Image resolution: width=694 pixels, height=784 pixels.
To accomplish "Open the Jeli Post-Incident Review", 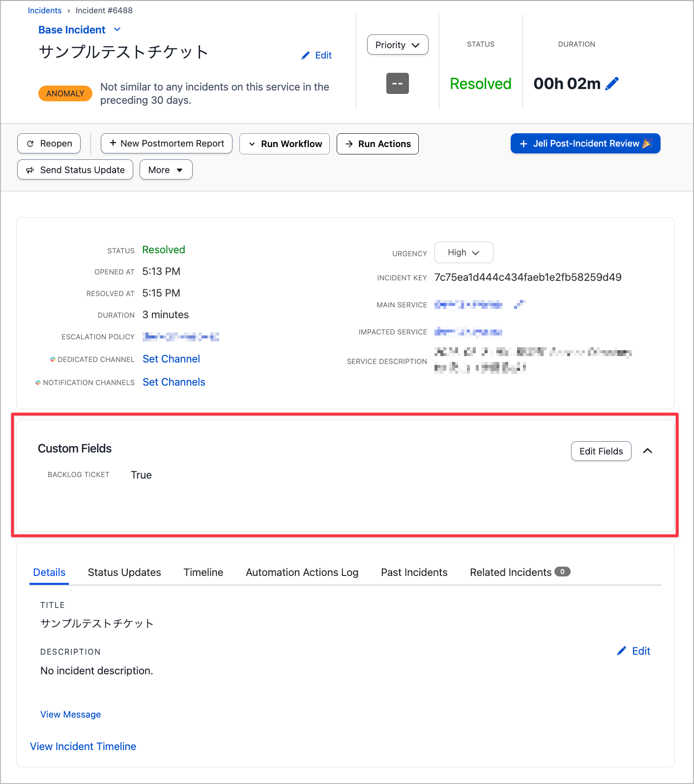I will pos(585,144).
